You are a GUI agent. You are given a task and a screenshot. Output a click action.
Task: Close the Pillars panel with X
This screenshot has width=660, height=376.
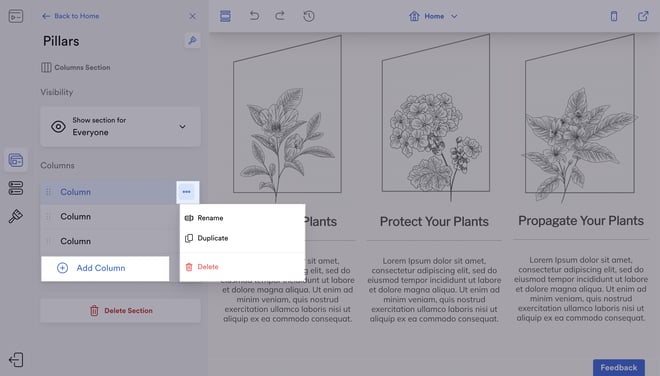192,16
